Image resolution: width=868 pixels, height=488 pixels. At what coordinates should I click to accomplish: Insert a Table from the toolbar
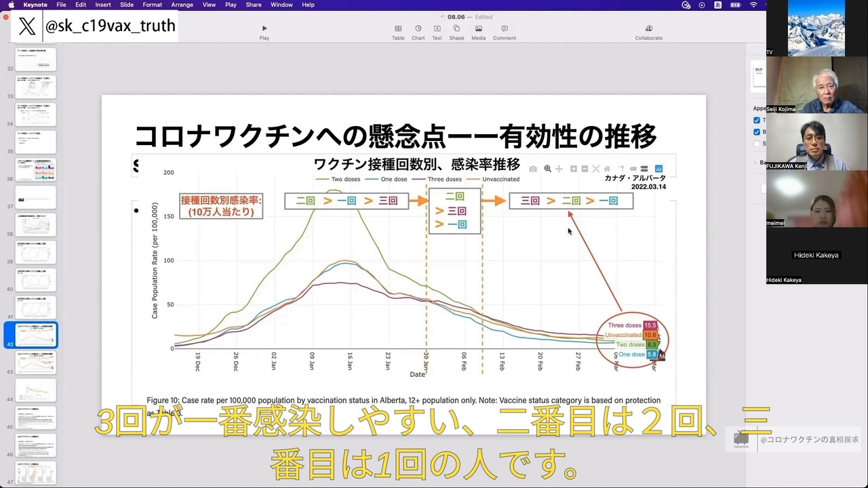click(398, 33)
